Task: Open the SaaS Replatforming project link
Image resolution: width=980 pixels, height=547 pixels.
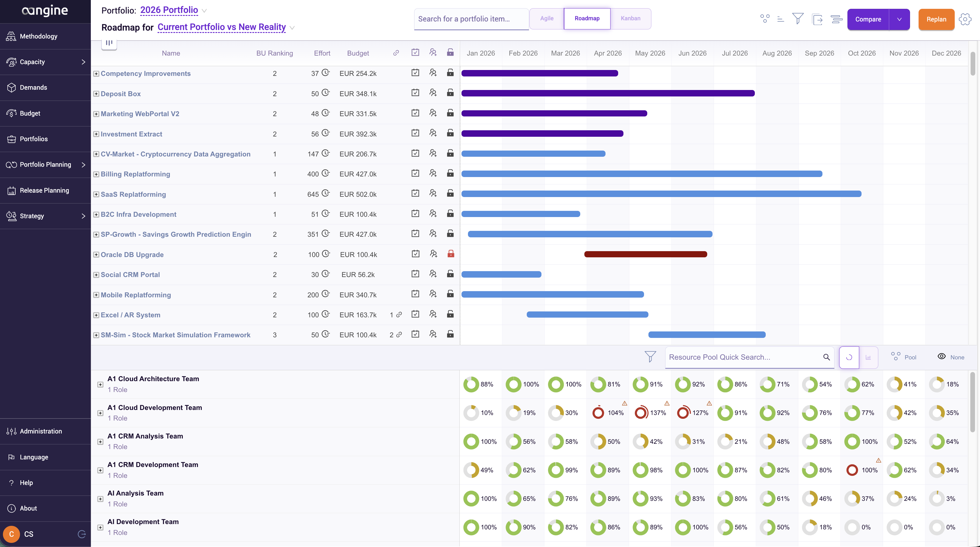Action: click(133, 194)
